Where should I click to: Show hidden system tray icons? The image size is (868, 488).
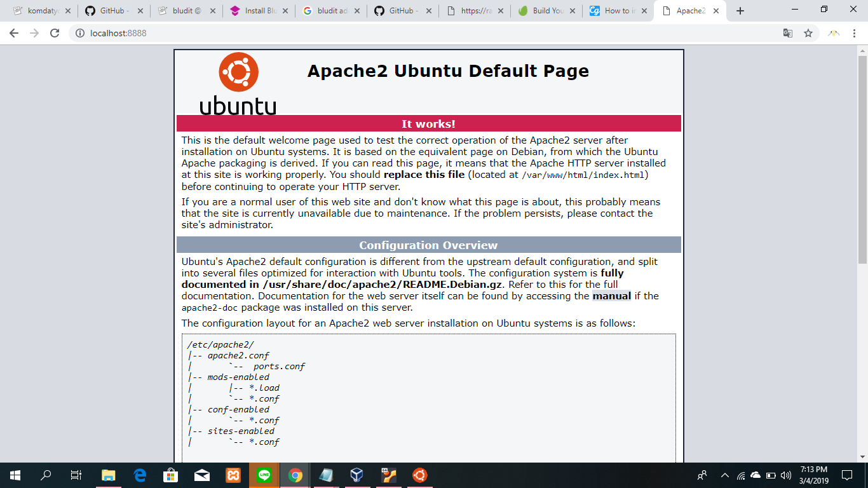click(x=725, y=475)
